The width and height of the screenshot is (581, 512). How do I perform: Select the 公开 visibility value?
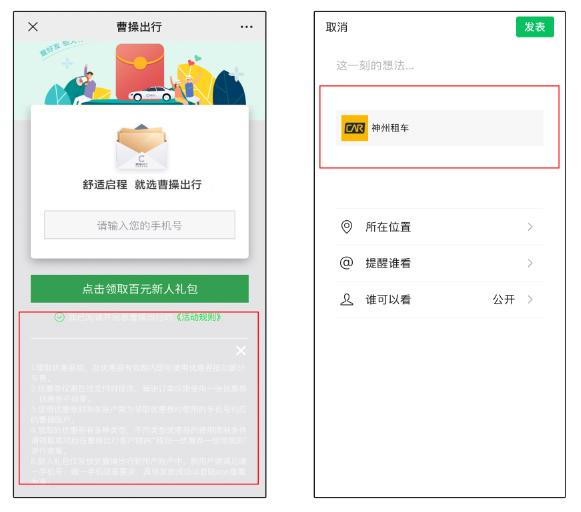point(504,299)
